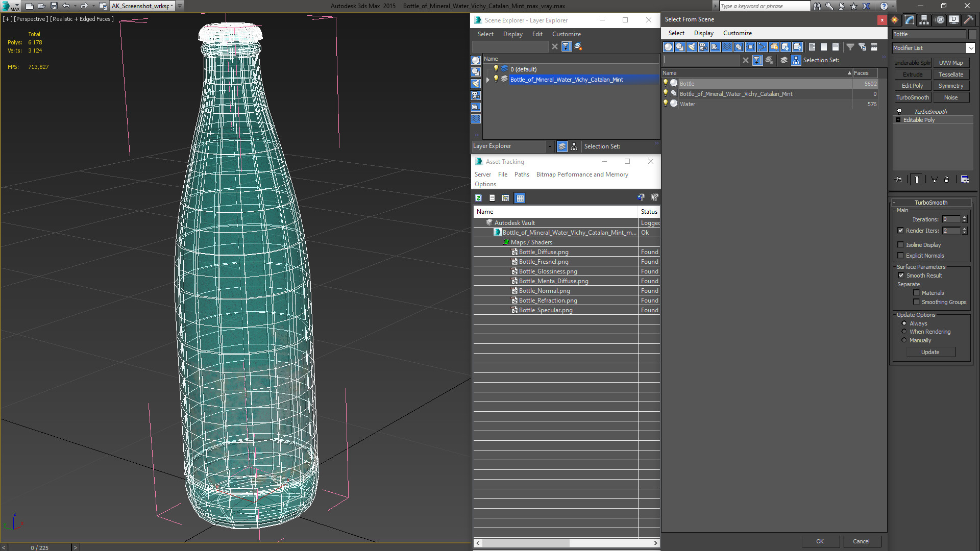Open Bitmap Performance and Memory menu
The image size is (980, 551).
[582, 174]
